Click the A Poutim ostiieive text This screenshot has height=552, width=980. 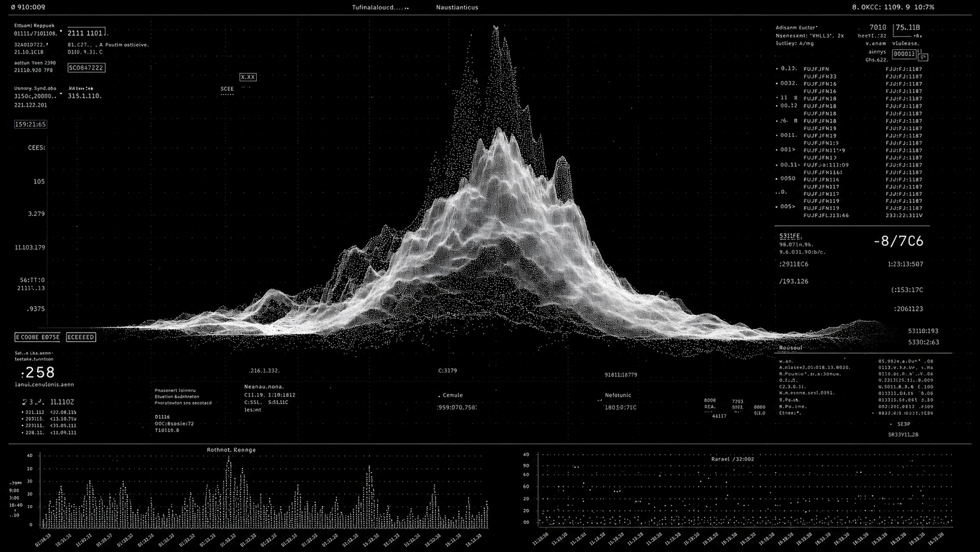click(123, 45)
